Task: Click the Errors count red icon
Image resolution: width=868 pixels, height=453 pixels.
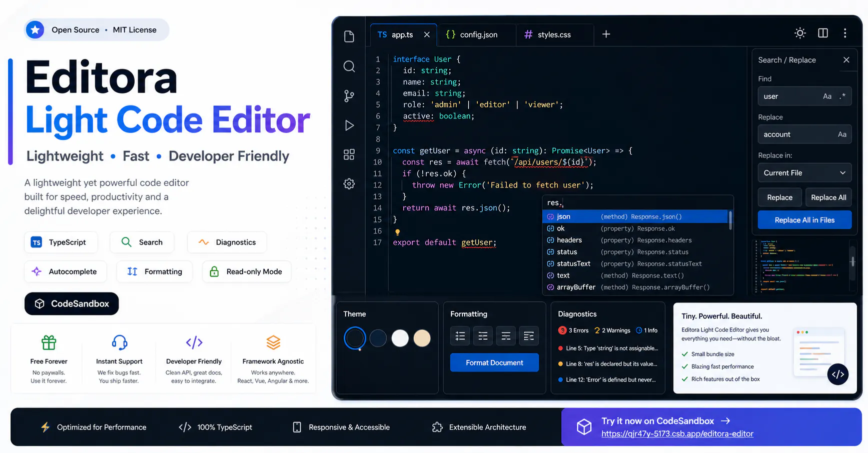Action: point(562,330)
